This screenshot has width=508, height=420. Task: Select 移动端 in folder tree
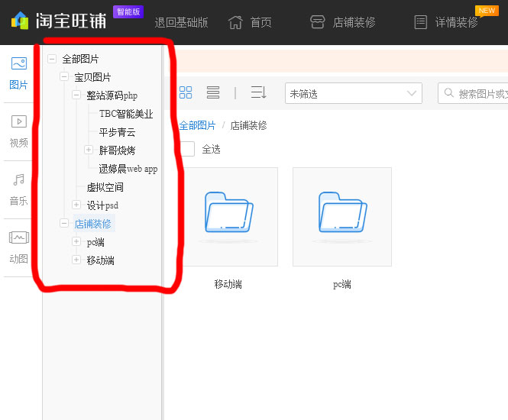pos(100,260)
